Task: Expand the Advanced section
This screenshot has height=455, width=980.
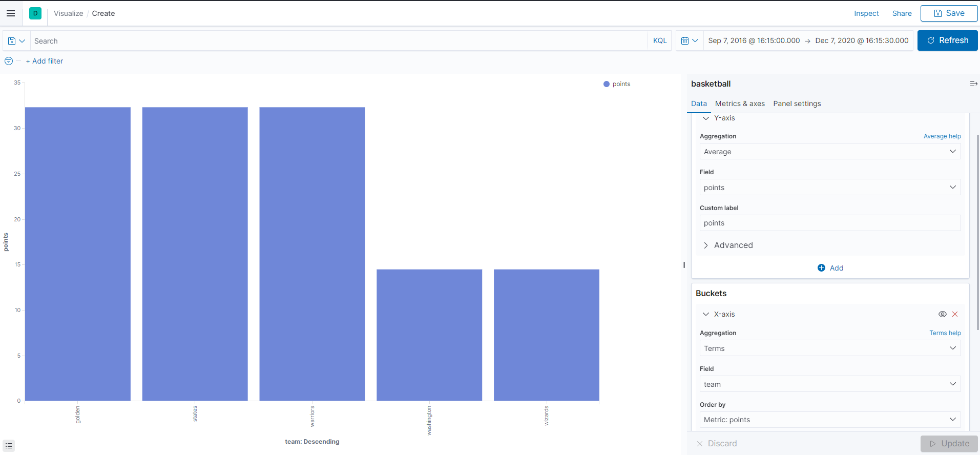Action: [x=728, y=245]
